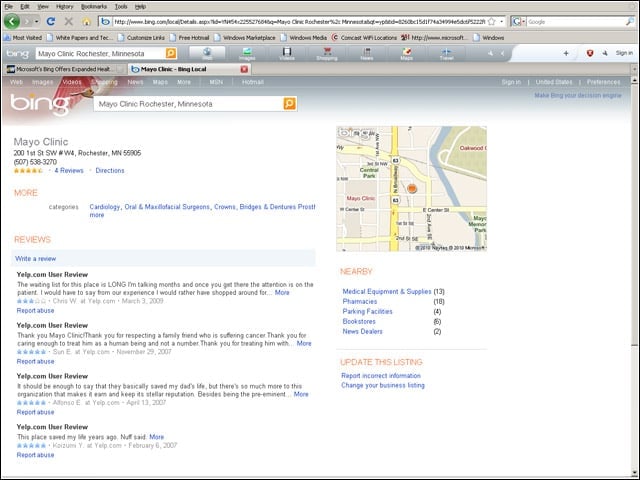This screenshot has width=640, height=480.
Task: Open Medical Equipment & Supplies nearby link
Action: (387, 291)
